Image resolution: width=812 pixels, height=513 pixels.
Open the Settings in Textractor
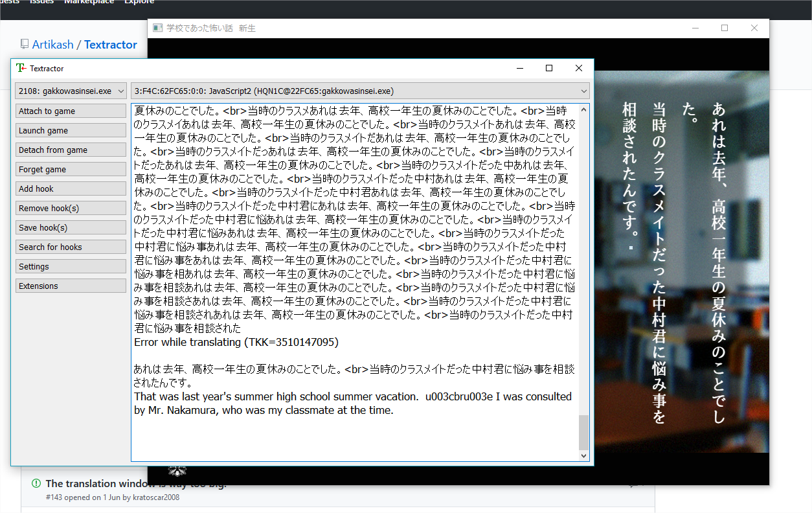tap(71, 266)
